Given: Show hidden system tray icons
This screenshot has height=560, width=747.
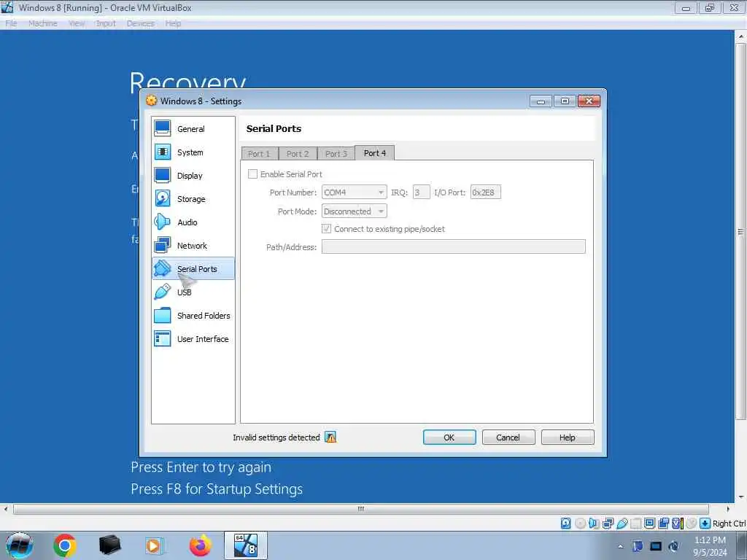Looking at the screenshot, I should 620,546.
